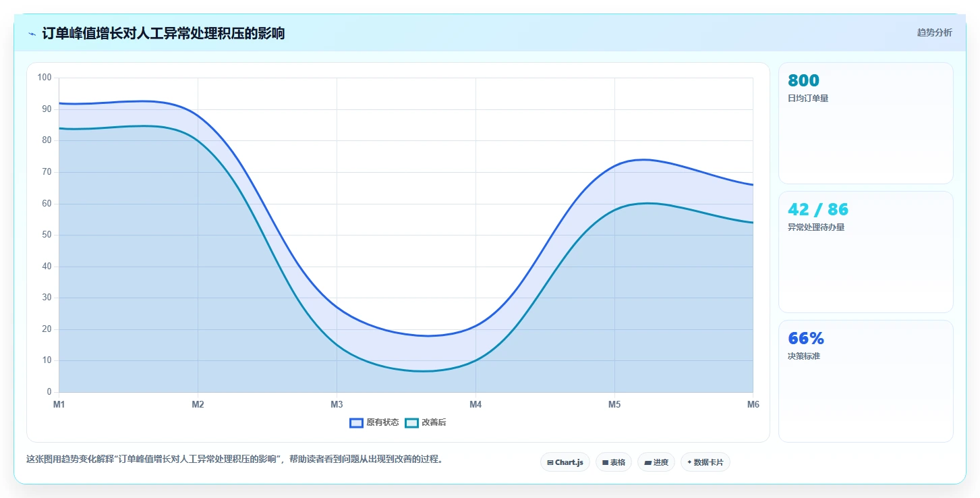The image size is (980, 498).
Task: Click the lightning icon beside the title
Action: click(32, 34)
